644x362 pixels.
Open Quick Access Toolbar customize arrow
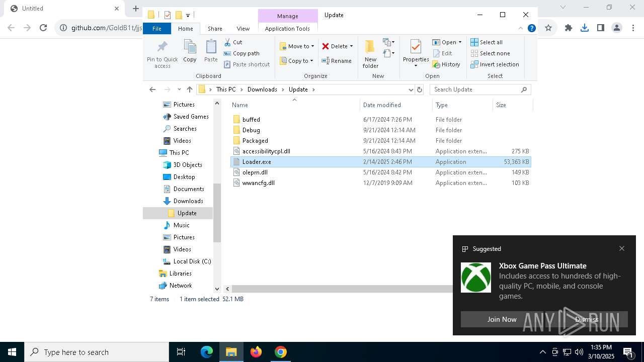(x=188, y=15)
